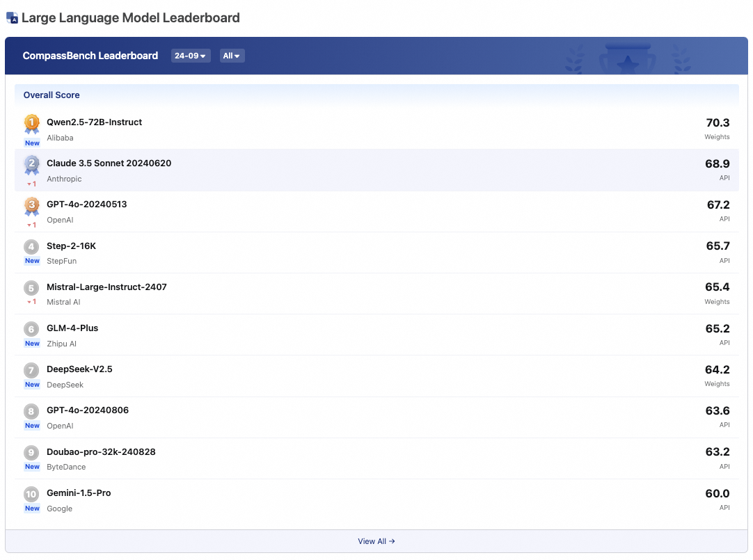The image size is (753, 560).
Task: Click the rank 9 badge for Doubao-pro-32k-240828
Action: (31, 452)
